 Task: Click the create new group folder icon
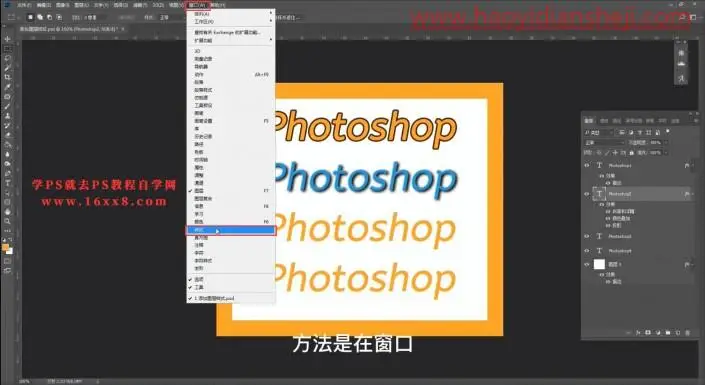pos(668,333)
